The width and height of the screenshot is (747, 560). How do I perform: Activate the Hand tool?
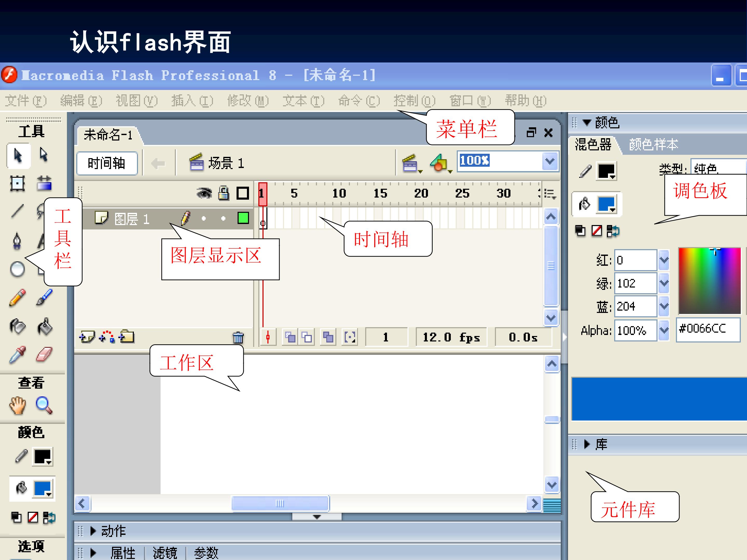[18, 405]
